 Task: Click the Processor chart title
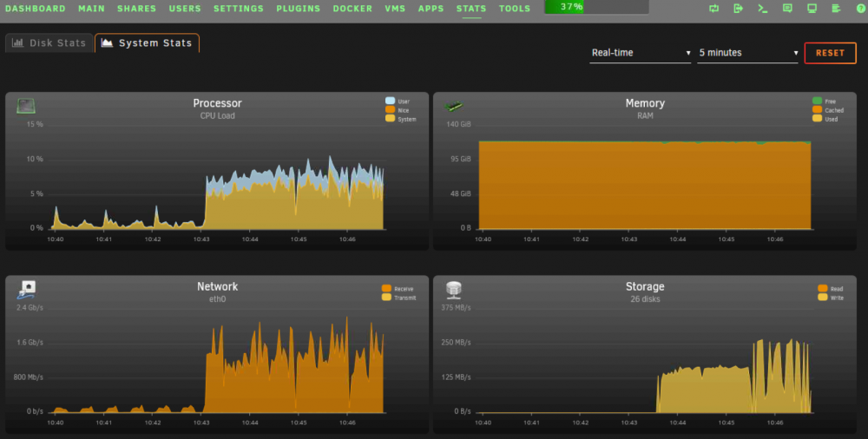(218, 103)
